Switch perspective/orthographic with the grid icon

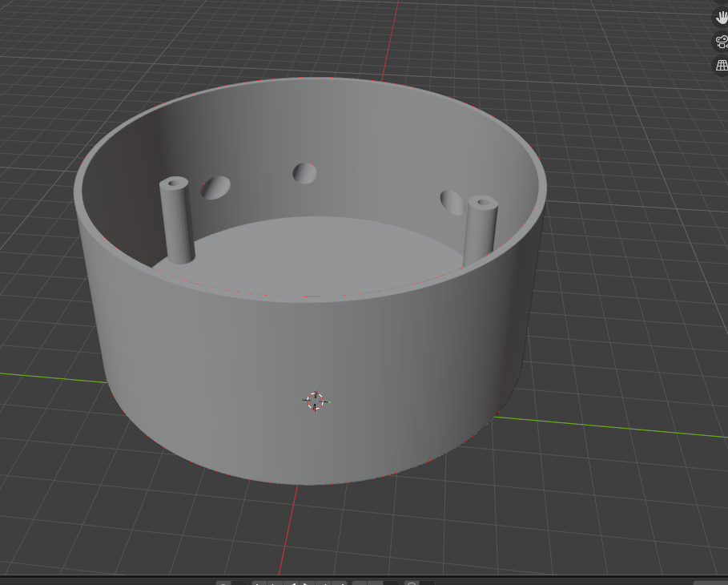(721, 65)
